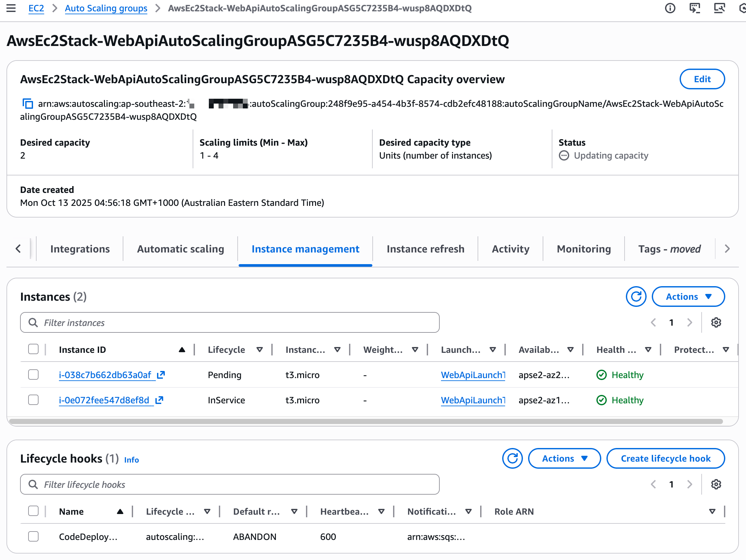Open Lifecycle hooks table settings gear

(716, 485)
